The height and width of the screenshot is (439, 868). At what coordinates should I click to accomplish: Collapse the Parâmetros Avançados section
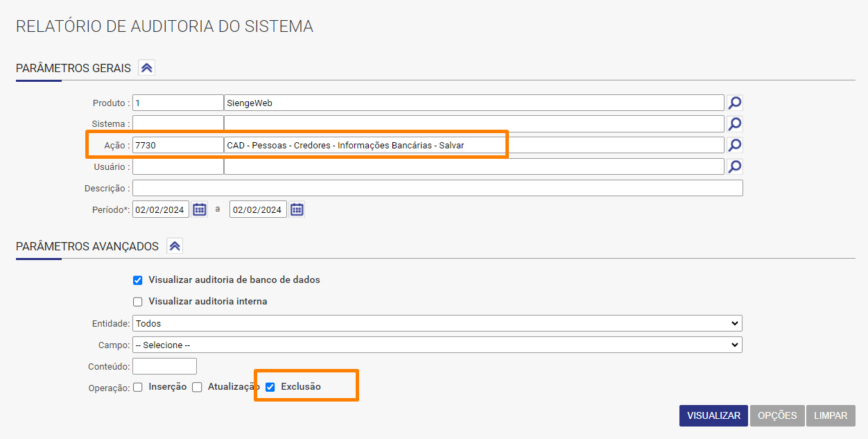175,246
